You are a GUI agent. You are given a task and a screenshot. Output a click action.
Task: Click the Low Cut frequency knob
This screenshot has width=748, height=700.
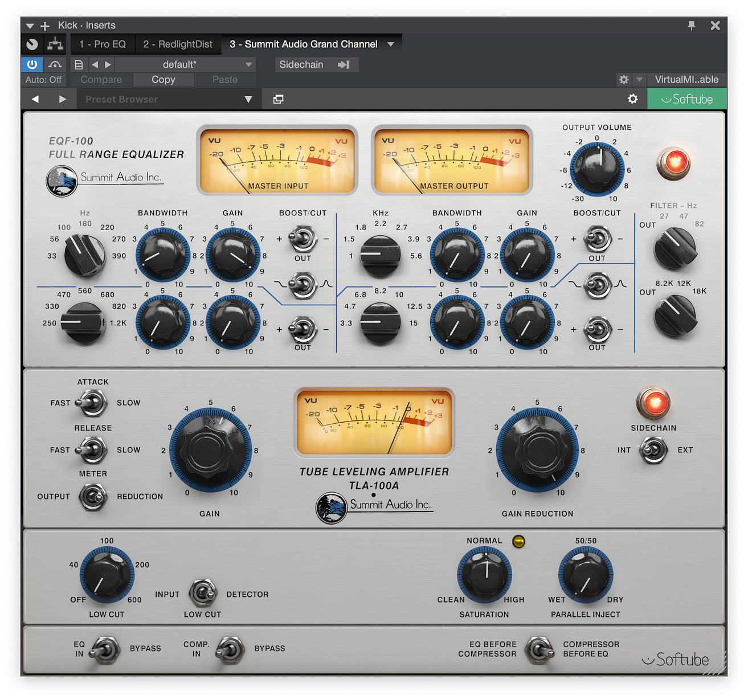(x=107, y=575)
